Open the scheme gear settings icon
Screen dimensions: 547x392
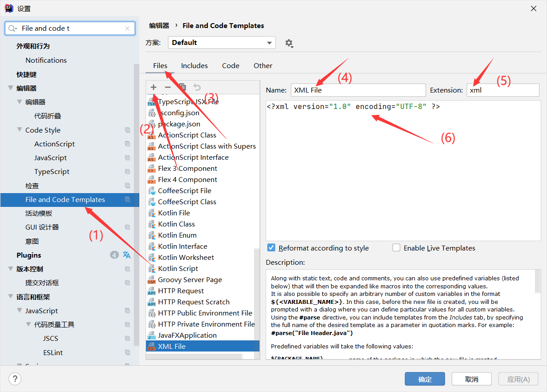[x=289, y=43]
